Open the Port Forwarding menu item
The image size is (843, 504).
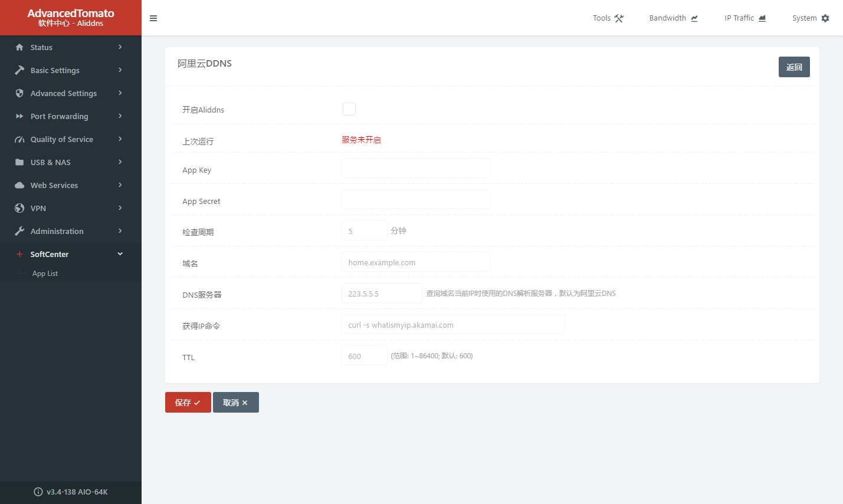[59, 116]
